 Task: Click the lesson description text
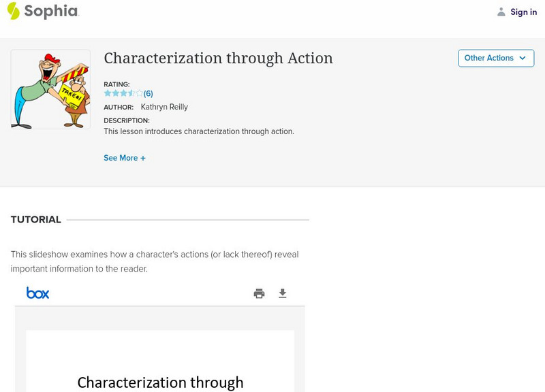[199, 131]
